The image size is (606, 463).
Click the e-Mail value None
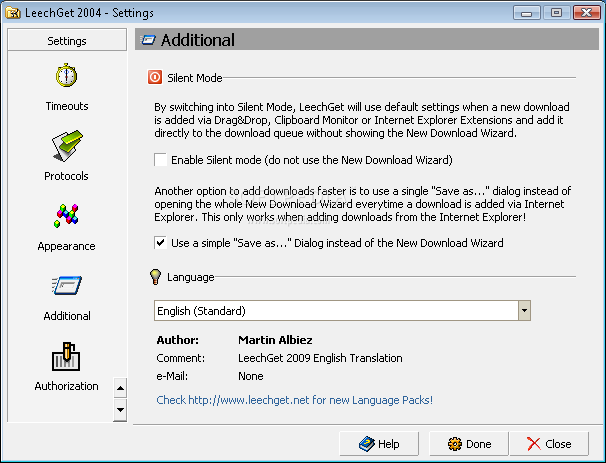(250, 376)
